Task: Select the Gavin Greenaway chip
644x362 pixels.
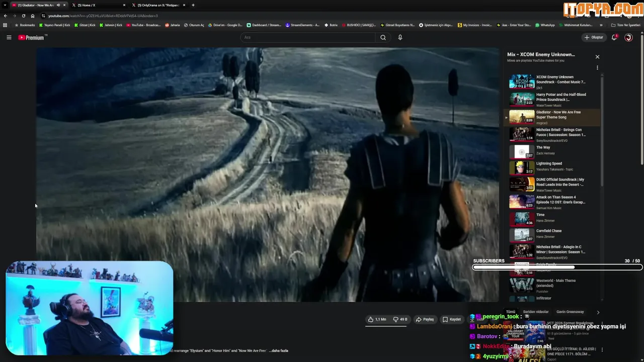Action: pos(570,312)
